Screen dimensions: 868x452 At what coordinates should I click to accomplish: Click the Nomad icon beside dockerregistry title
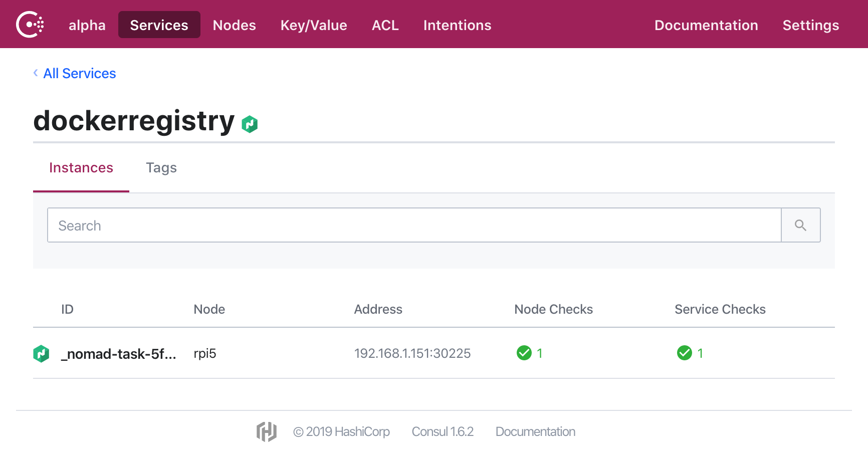pyautogui.click(x=250, y=124)
